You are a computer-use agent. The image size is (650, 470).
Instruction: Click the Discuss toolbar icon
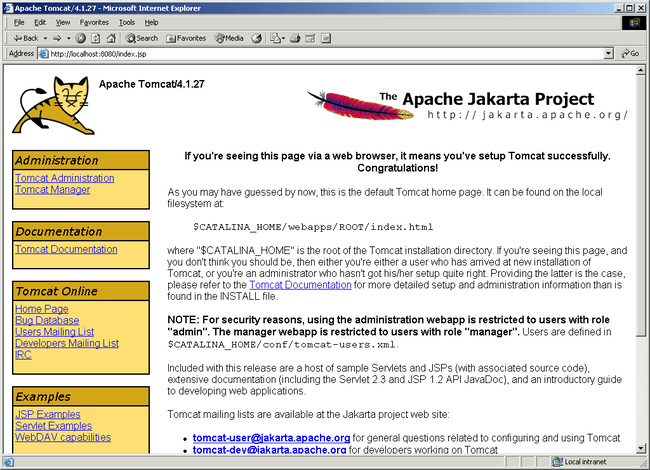tap(326, 38)
